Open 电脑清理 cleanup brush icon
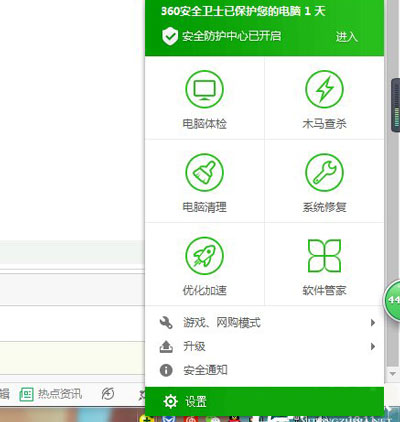Image resolution: width=400 pixels, height=422 pixels. (x=204, y=172)
